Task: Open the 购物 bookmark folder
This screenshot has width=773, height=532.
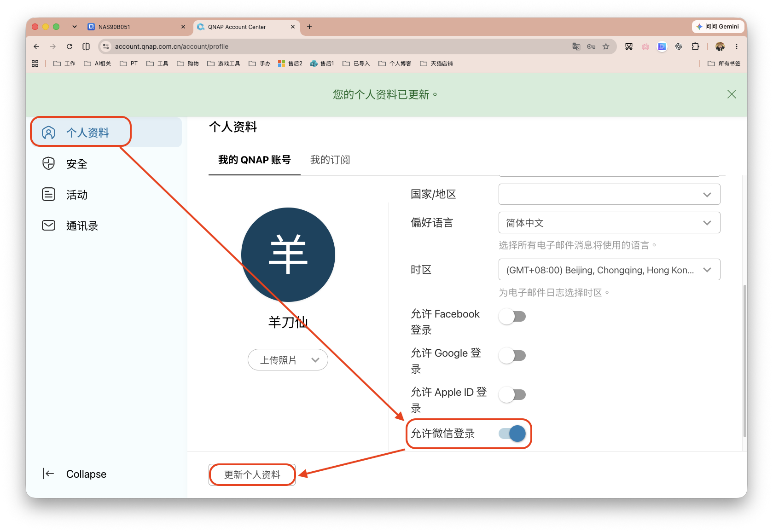Action: tap(188, 64)
